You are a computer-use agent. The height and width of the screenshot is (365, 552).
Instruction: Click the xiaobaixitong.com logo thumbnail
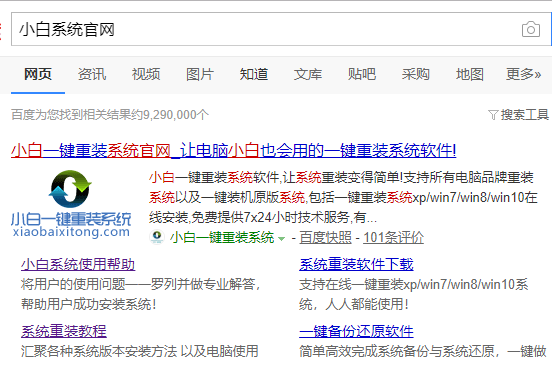(71, 203)
